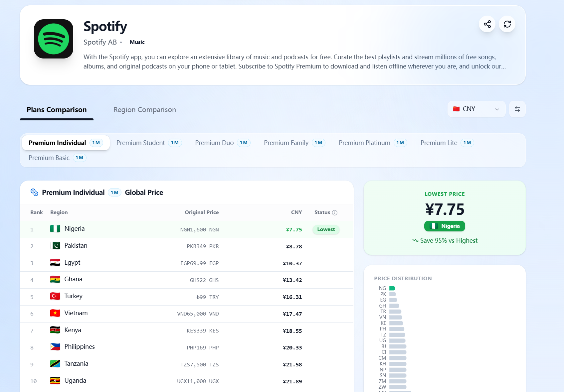Click the Music category tag

pyautogui.click(x=137, y=42)
